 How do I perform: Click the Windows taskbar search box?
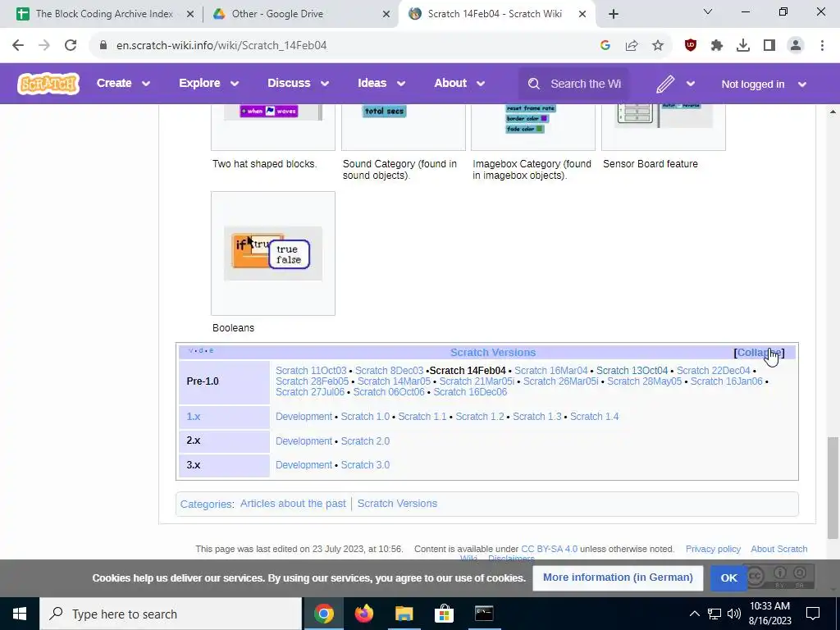coord(171,614)
